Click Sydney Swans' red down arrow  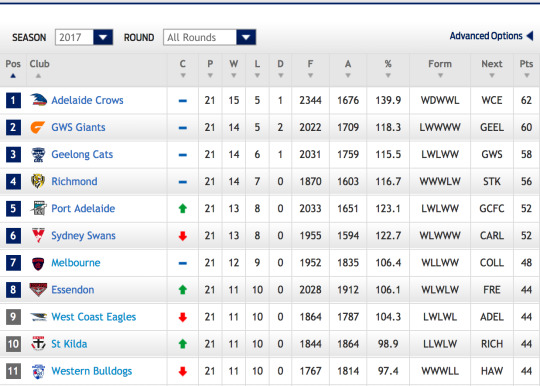pyautogui.click(x=183, y=236)
